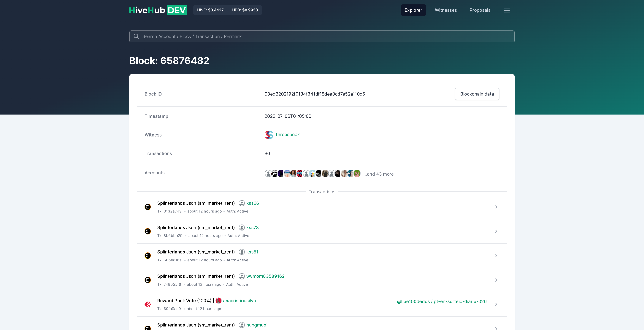Image resolution: width=644 pixels, height=330 pixels.
Task: Click Tx: 8b6bbb20 transaction ID
Action: point(170,235)
